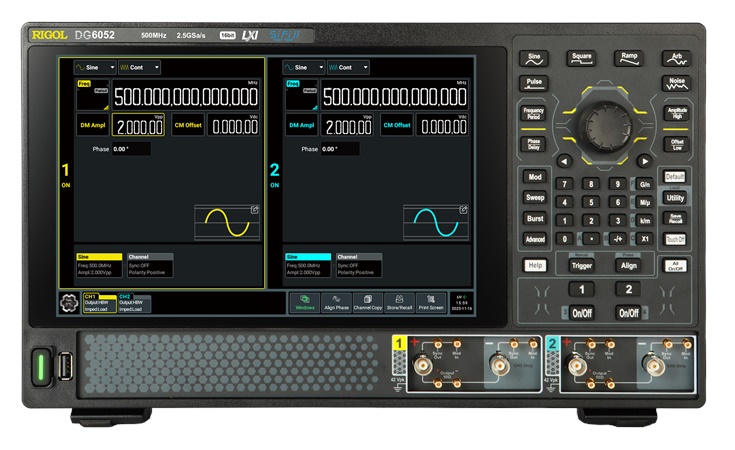This screenshot has height=450, width=735.
Task: Tap the Align Phase toolbar icon
Action: pyautogui.click(x=336, y=303)
